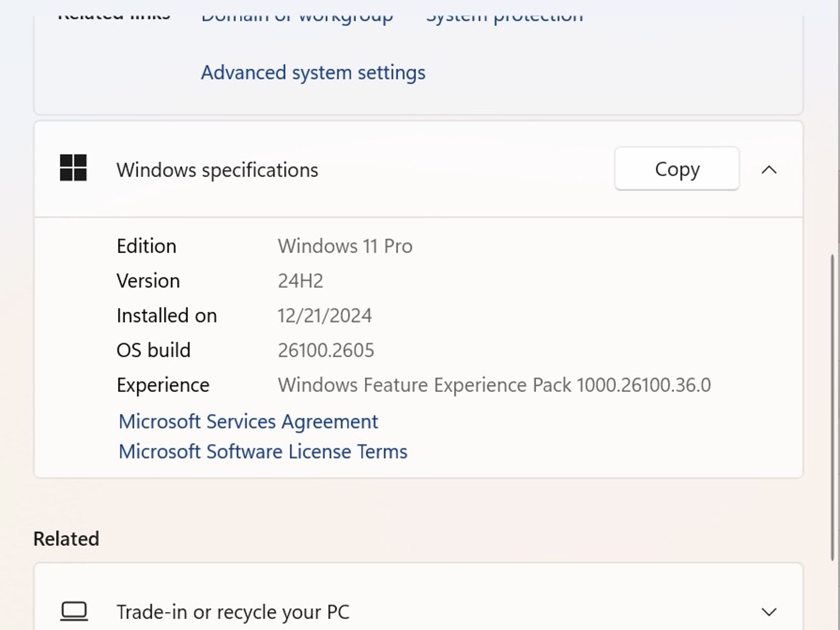
Task: Open Microsoft Services Agreement link
Action: coord(248,422)
